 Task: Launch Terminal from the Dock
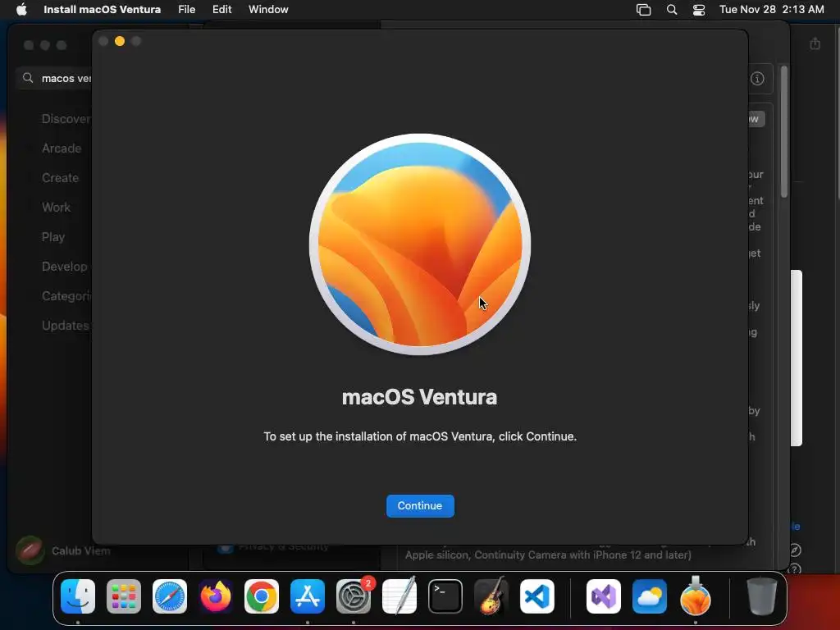click(x=445, y=596)
